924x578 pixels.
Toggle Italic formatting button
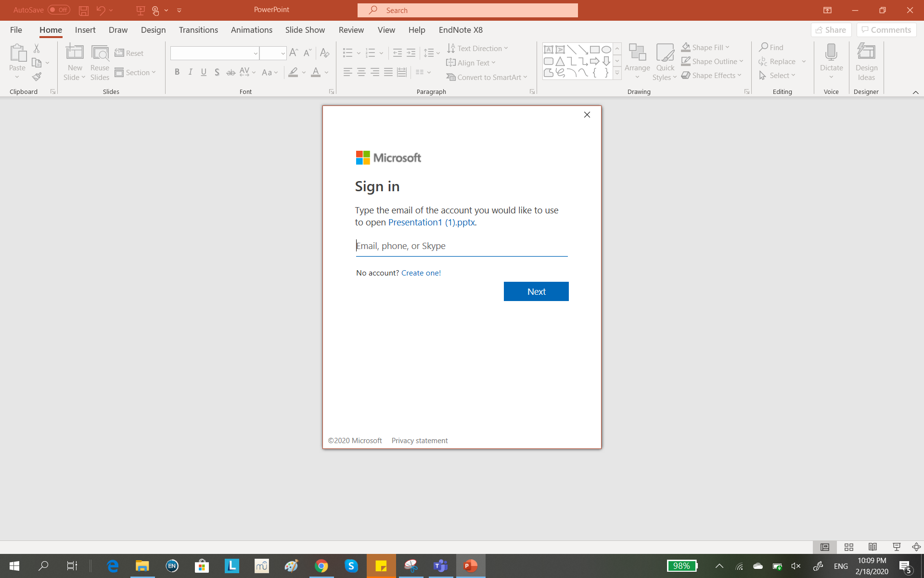click(191, 72)
